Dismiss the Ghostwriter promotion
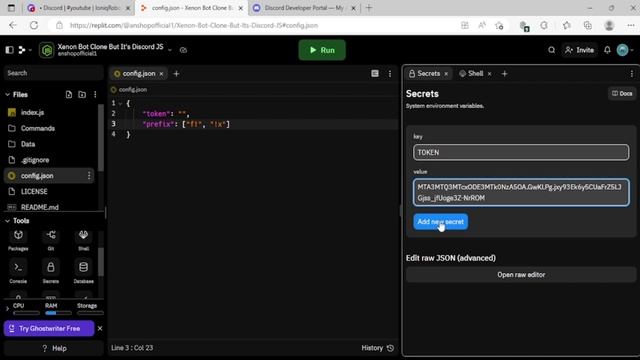 (100, 328)
